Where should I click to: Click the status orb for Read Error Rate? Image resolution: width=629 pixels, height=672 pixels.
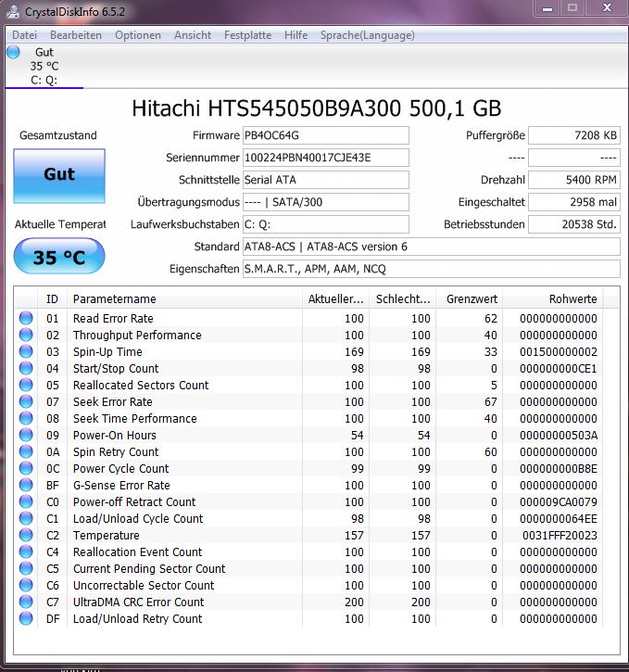[x=26, y=318]
